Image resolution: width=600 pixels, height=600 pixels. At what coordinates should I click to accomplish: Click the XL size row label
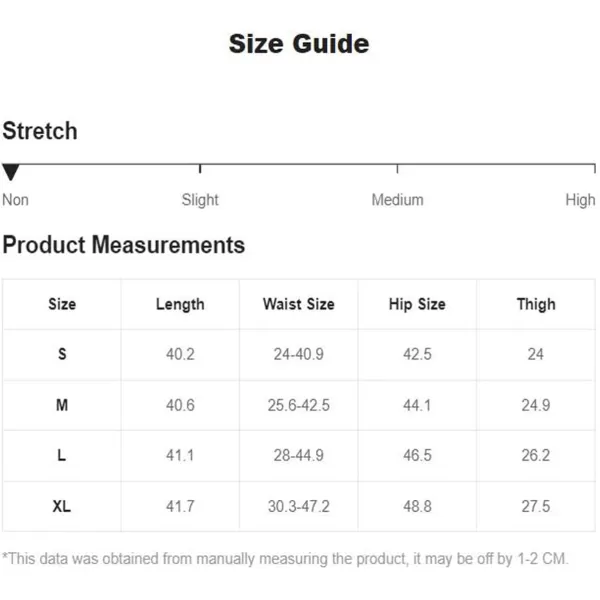point(62,506)
